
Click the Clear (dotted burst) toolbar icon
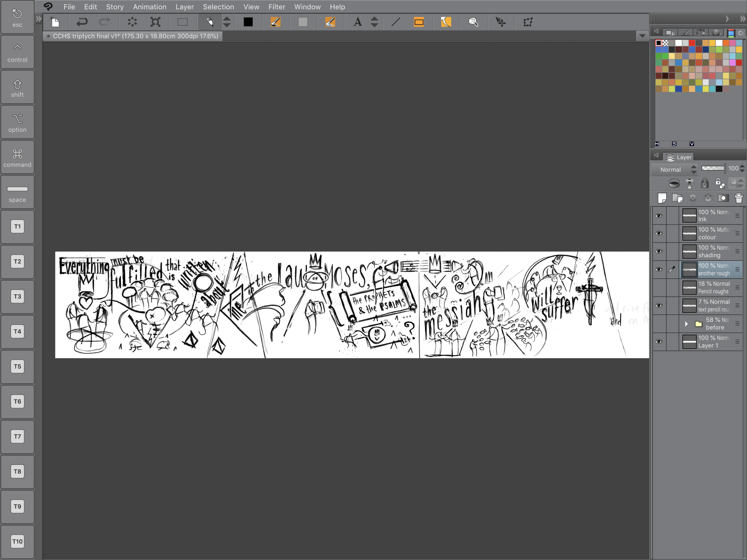(x=132, y=22)
